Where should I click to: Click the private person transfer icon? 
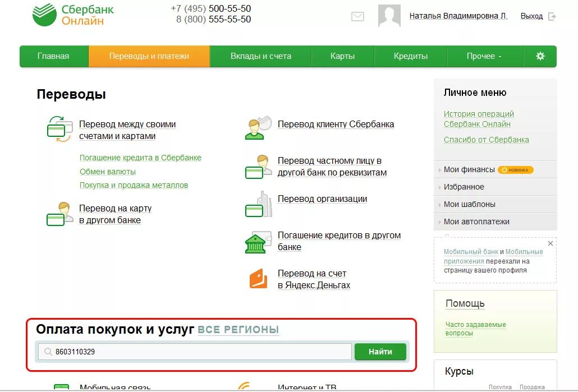(x=258, y=167)
